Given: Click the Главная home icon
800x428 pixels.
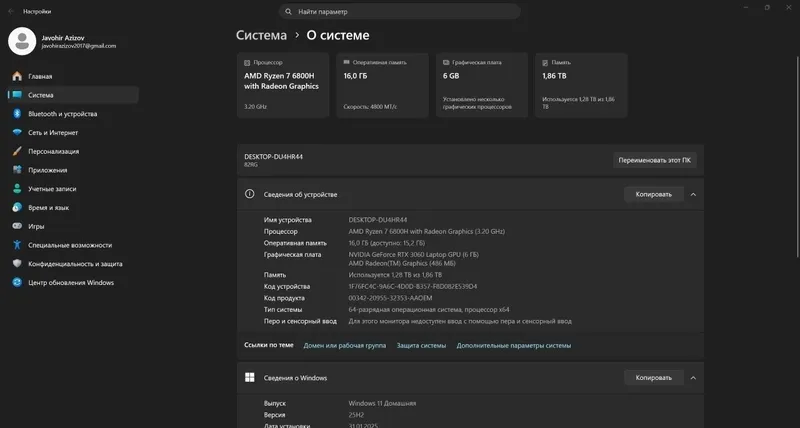Looking at the screenshot, I should click(17, 76).
